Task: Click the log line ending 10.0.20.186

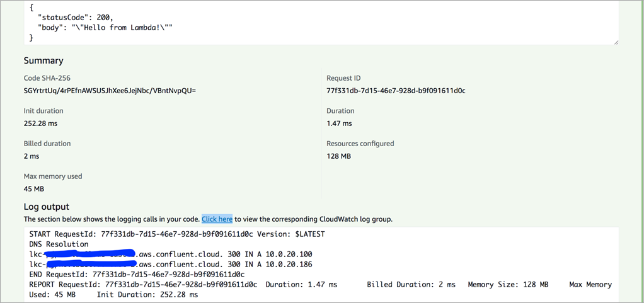Action: (171, 265)
